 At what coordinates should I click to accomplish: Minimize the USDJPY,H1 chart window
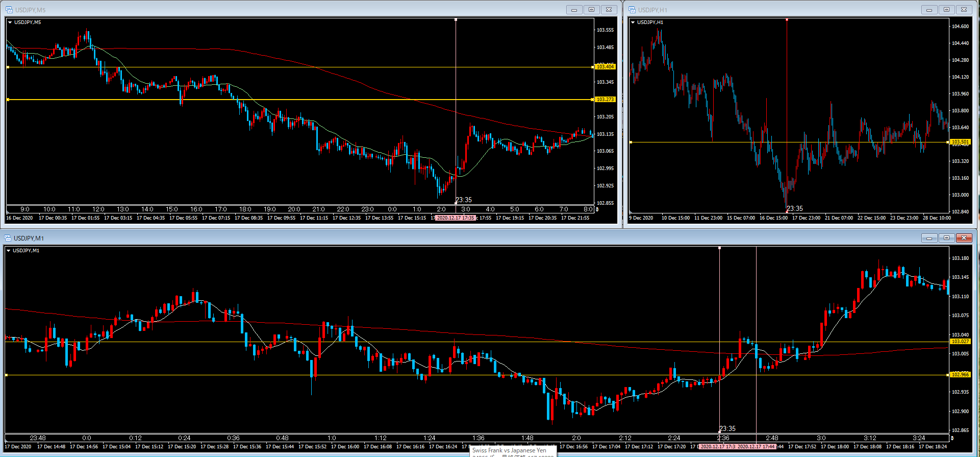click(x=929, y=10)
